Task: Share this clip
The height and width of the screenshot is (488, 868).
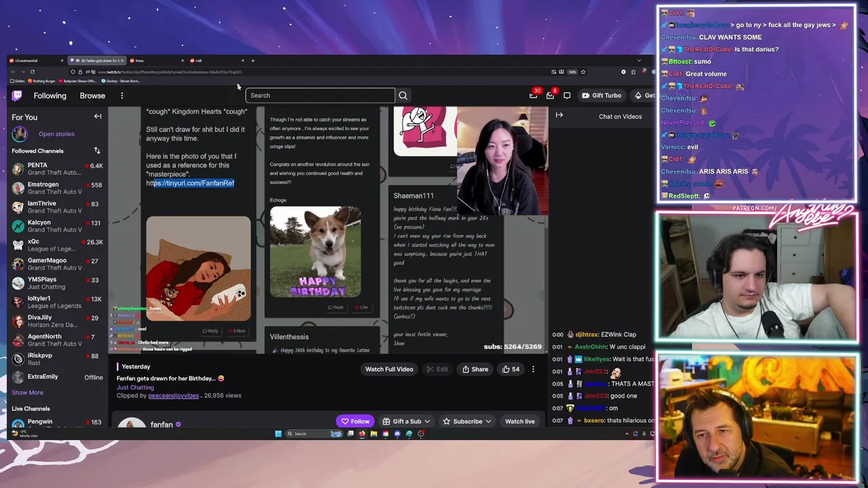Action: point(475,369)
